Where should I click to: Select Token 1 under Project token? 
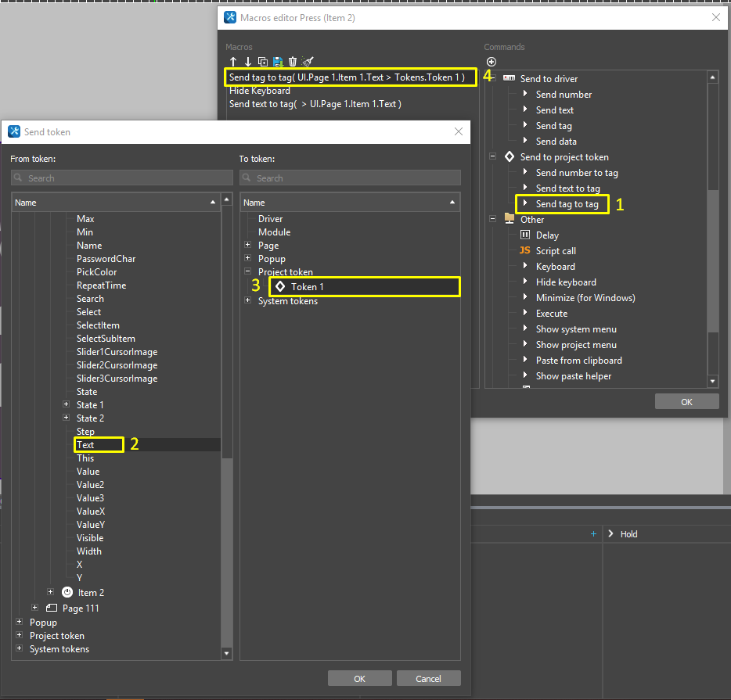point(307,287)
